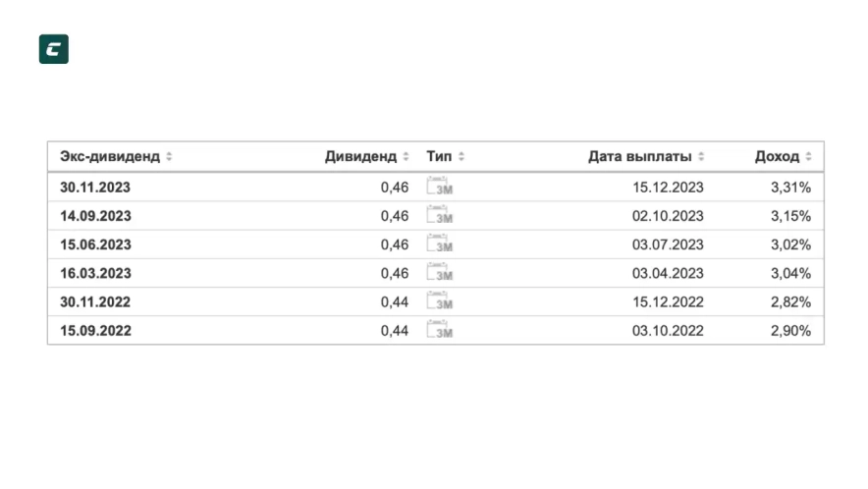Click quarterly icon in 30.11.2022 row

click(440, 301)
